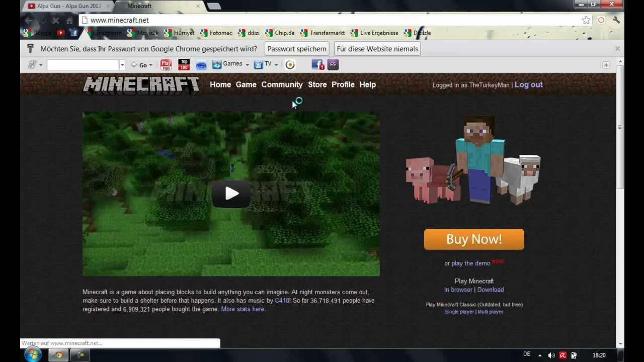Click the browser back arrow
Screen dimensions: 644x362
point(29,20)
